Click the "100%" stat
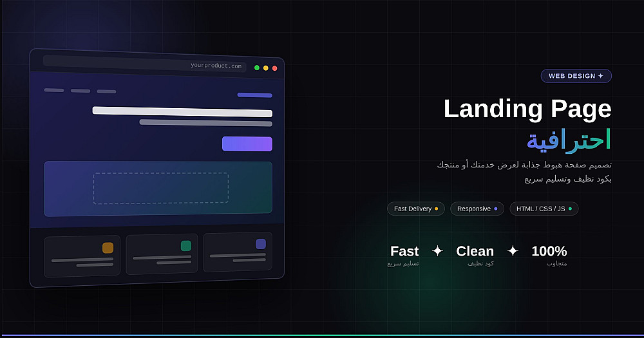The width and height of the screenshot is (644, 338). coord(549,251)
